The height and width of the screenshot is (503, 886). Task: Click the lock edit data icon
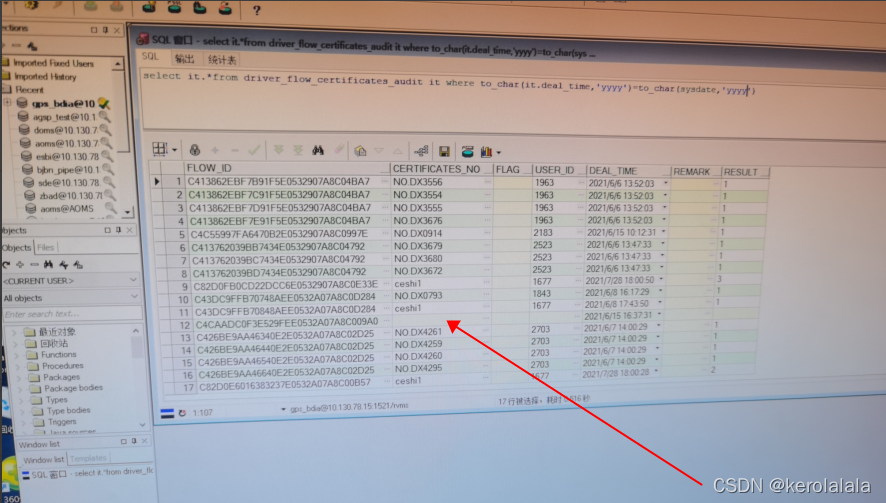194,150
